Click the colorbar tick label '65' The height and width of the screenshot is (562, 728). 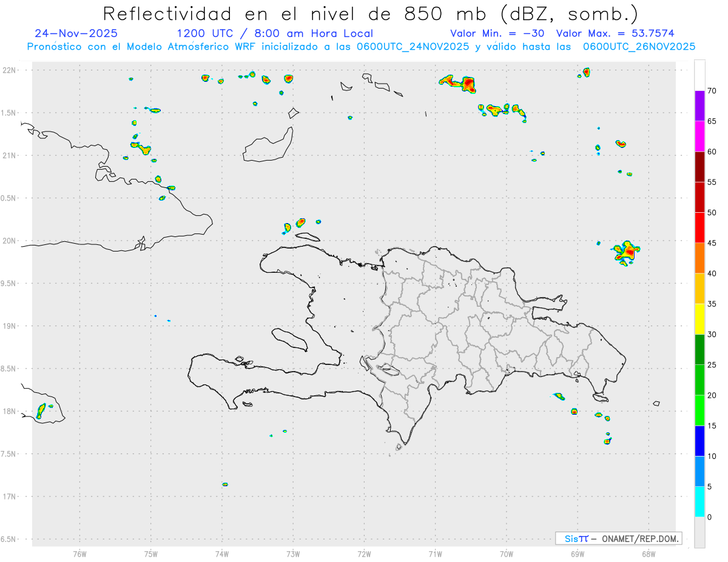point(712,121)
